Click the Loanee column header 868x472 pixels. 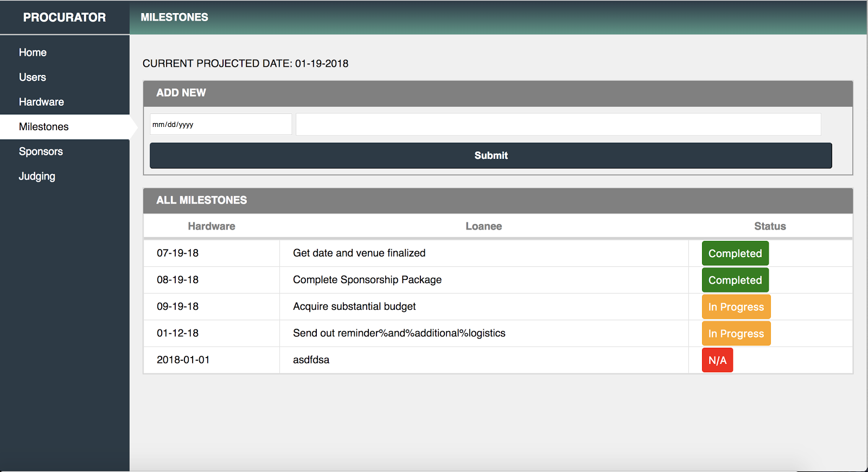[x=483, y=226]
